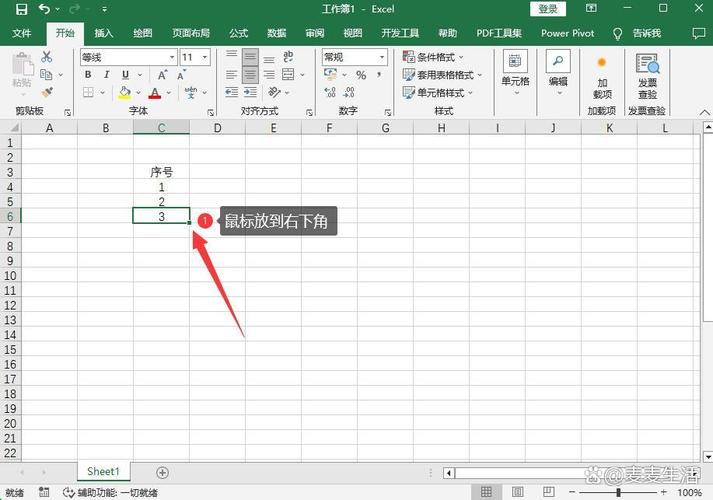Open the 文件 file tab
This screenshot has width=713, height=500.
(x=21, y=33)
